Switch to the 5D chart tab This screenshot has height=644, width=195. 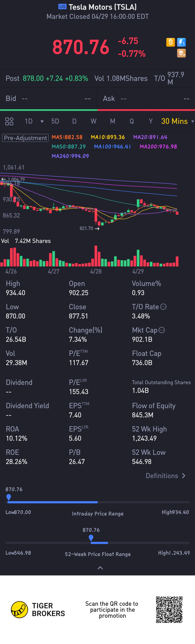(55, 121)
